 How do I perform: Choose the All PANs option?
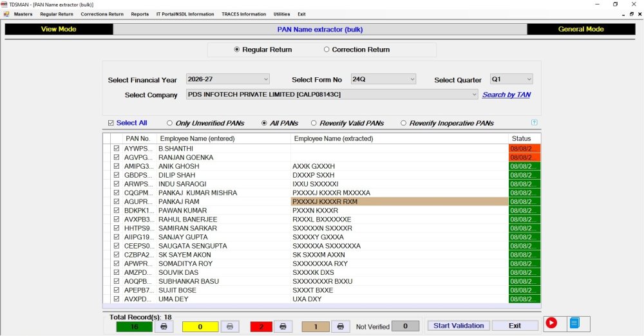tap(264, 123)
